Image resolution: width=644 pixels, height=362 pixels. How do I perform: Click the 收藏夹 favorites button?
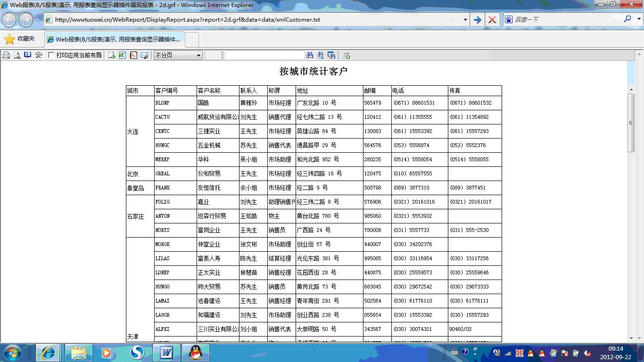pos(20,39)
